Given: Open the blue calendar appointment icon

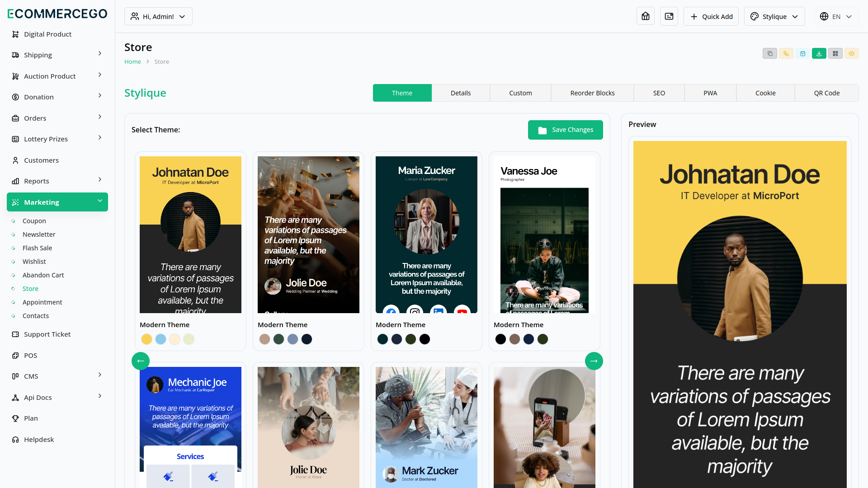Looking at the screenshot, I should [x=802, y=53].
